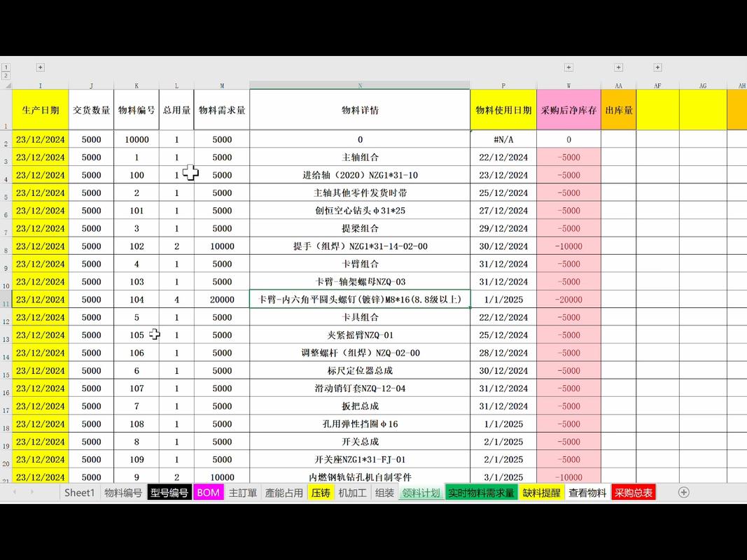Screen dimensions: 747x560
Task: Switch to the Sheet1 tab
Action: coord(79,493)
